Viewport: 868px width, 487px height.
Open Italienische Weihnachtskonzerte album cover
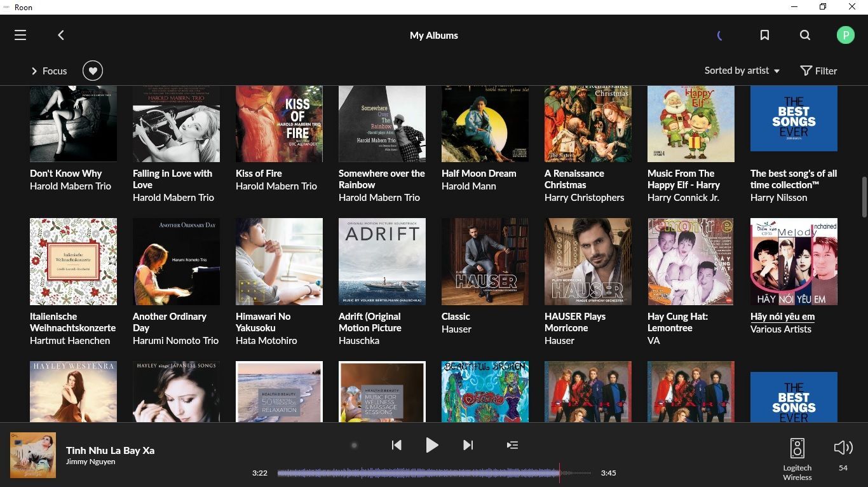(x=73, y=262)
